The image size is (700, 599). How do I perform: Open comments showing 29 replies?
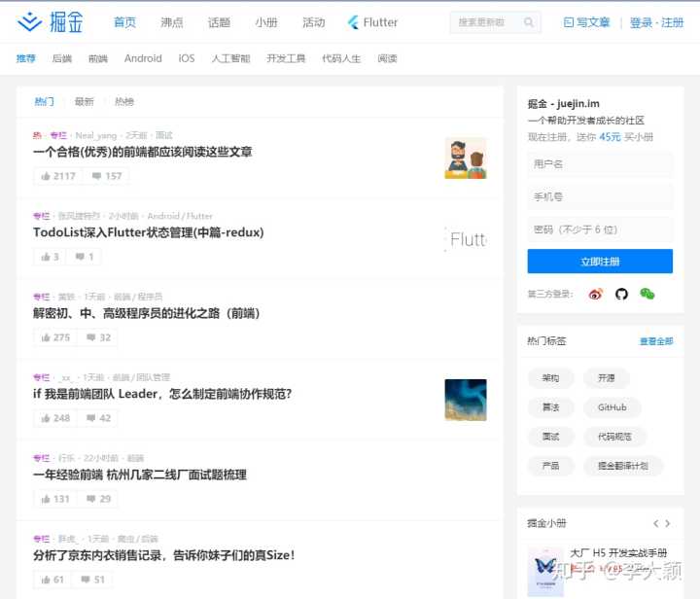click(x=98, y=499)
